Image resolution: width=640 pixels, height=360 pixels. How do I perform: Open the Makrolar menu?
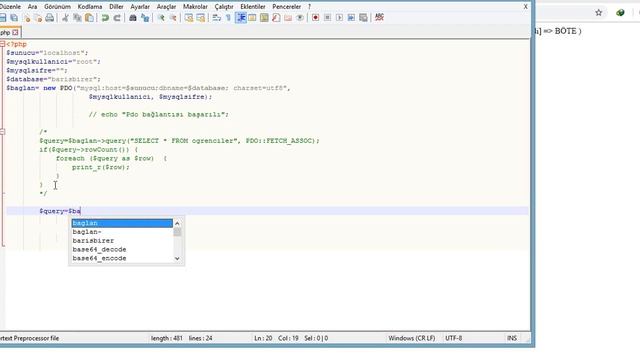pos(195,7)
